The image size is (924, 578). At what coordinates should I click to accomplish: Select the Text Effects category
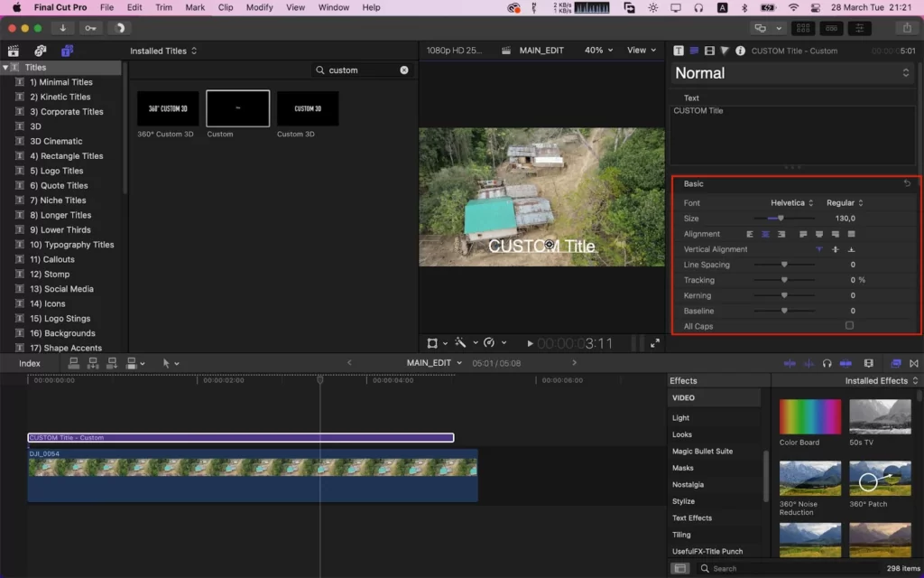[x=692, y=517]
